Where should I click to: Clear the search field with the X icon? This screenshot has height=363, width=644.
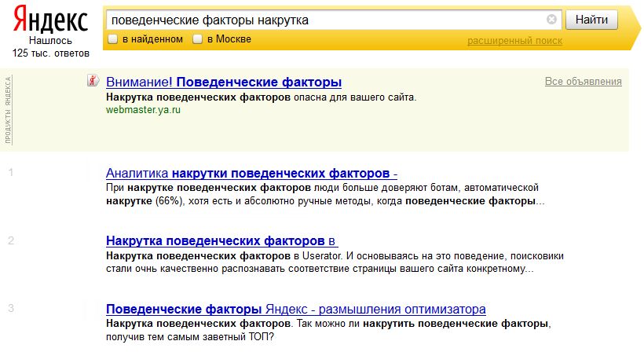pos(551,20)
